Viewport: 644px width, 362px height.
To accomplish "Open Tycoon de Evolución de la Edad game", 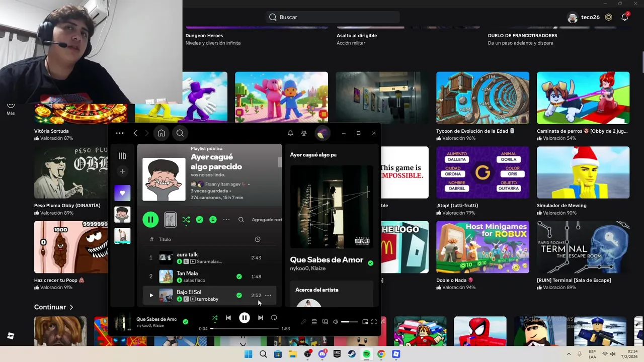I will point(482,106).
